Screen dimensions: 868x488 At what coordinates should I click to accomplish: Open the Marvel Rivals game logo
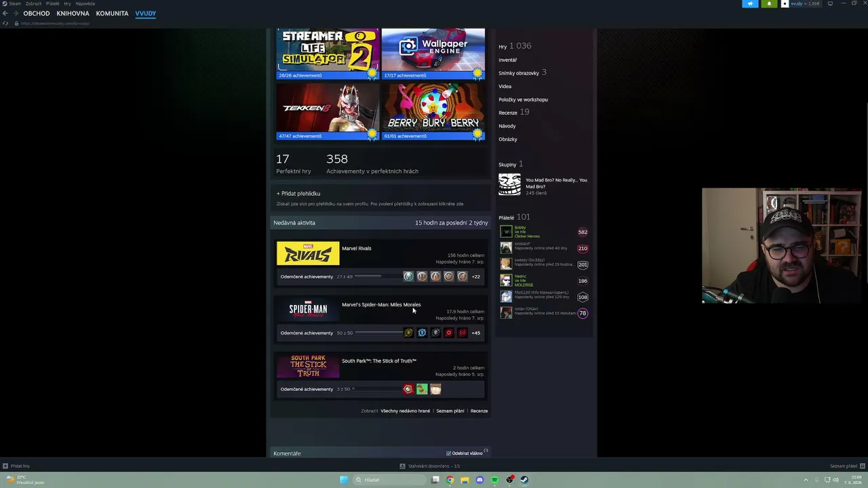(308, 253)
